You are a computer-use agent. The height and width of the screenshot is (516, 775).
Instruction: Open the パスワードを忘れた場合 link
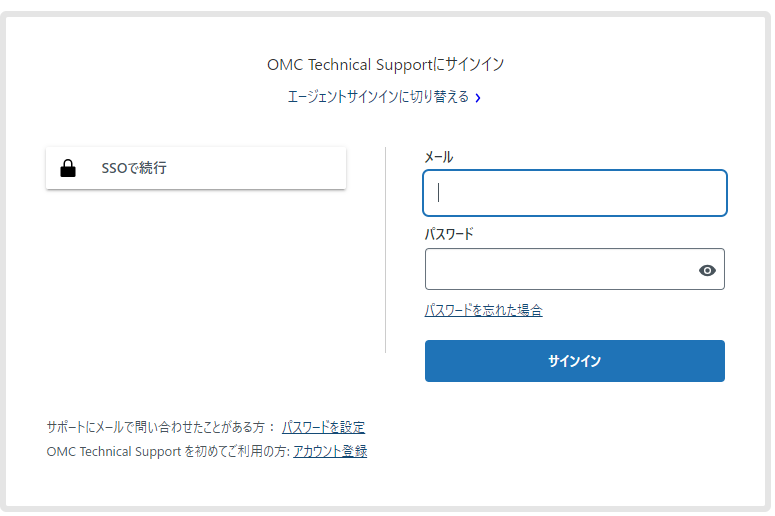483,310
